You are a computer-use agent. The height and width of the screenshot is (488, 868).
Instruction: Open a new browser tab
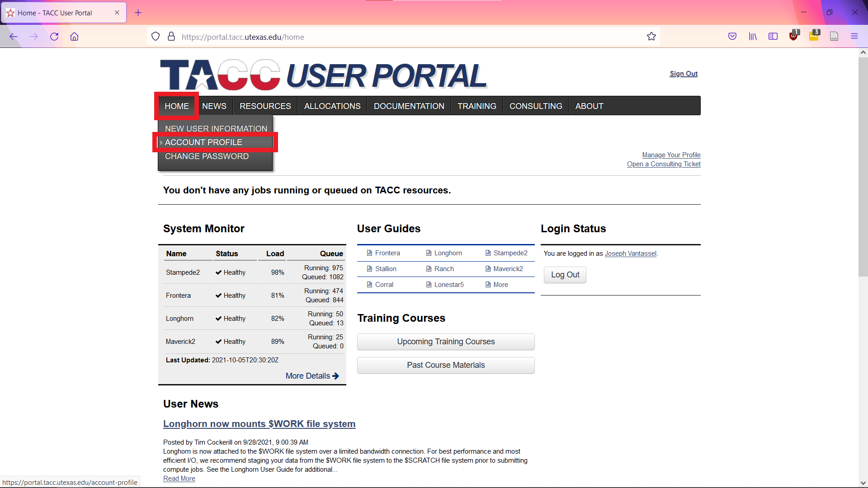click(138, 13)
